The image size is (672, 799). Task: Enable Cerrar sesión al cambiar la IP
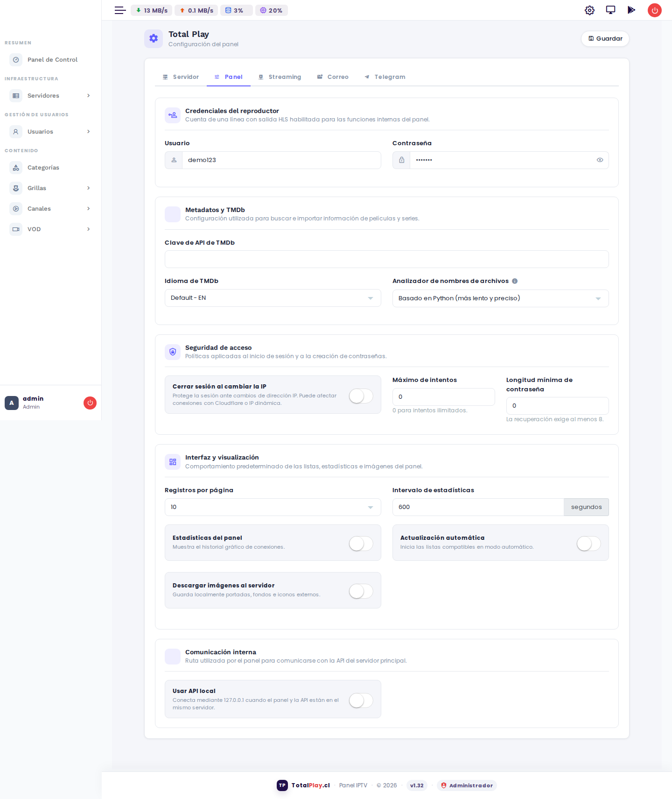coord(361,396)
